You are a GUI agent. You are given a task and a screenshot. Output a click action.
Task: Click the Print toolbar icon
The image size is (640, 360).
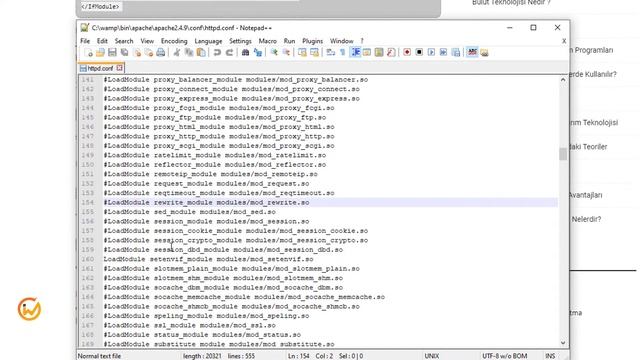click(x=161, y=52)
